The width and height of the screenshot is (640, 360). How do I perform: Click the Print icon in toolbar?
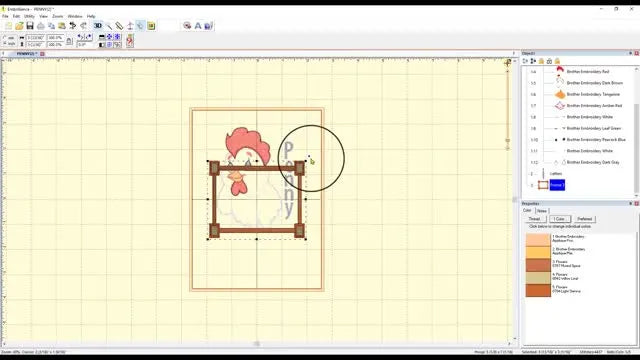41,26
